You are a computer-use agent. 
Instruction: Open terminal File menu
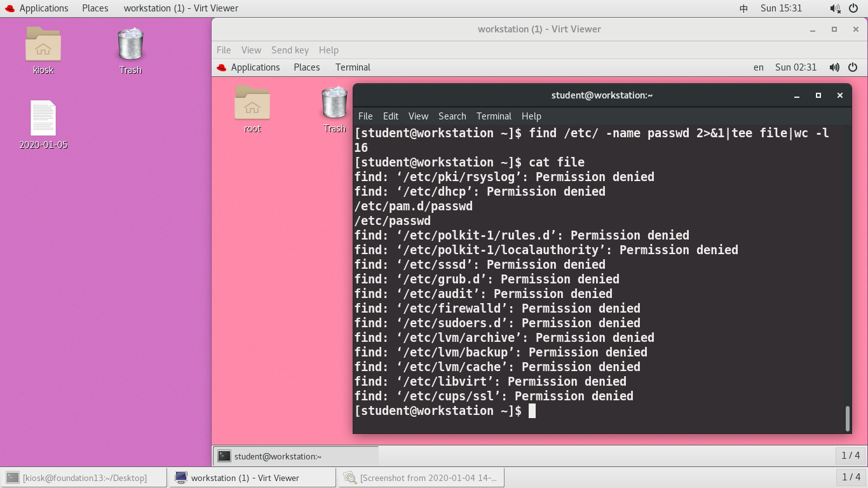pos(365,116)
